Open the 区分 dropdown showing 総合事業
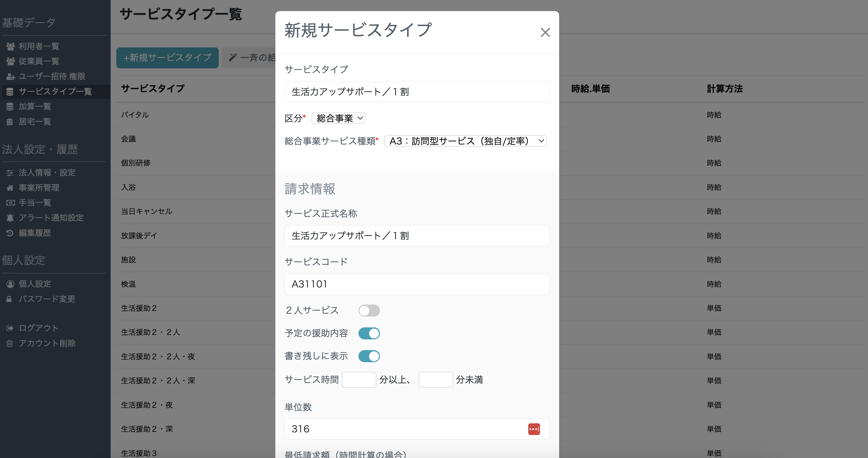 [338, 118]
